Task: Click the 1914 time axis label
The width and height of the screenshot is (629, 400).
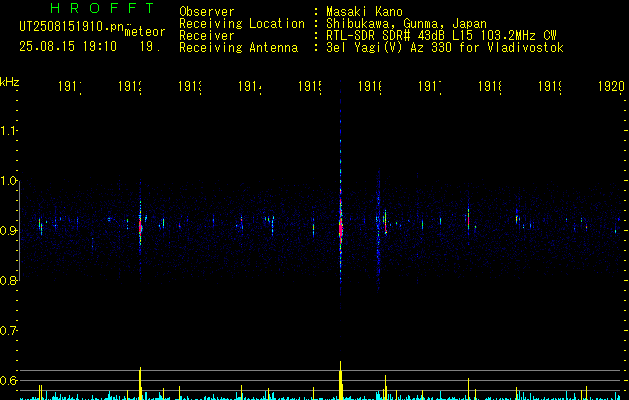Action: click(250, 87)
